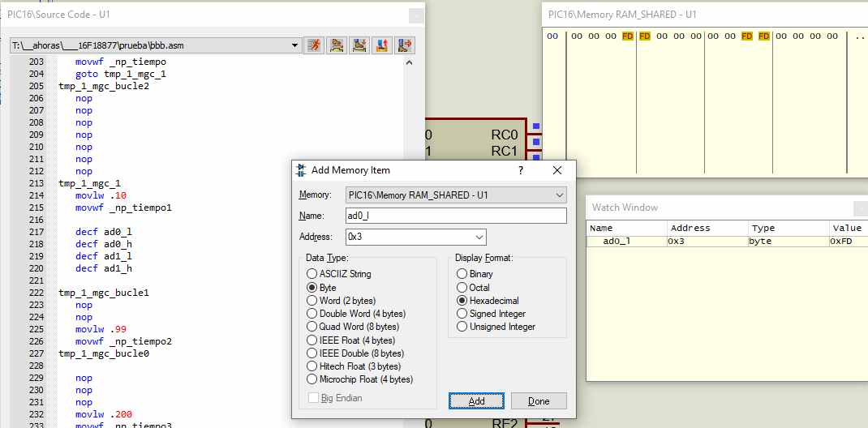This screenshot has width=868, height=428.
Task: Click source line 220 'decf ad1_h'
Action: [104, 268]
